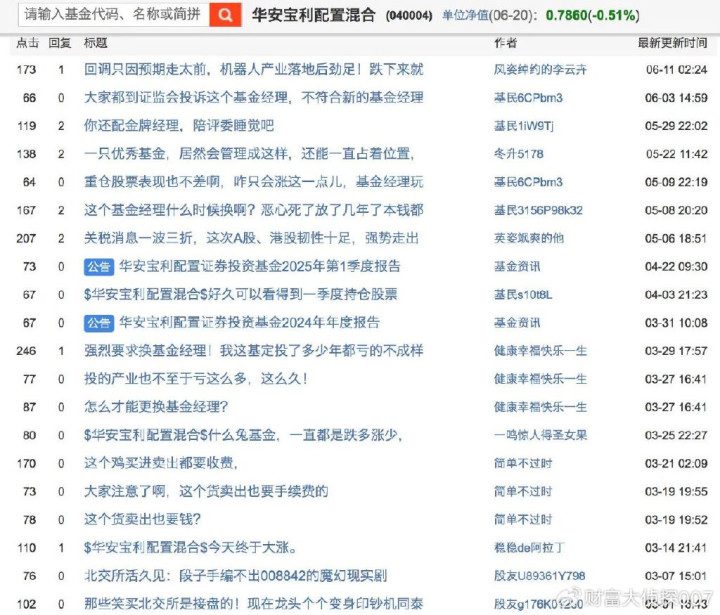Click 公告 tag beside 2025年第1季度报告

pos(99,266)
